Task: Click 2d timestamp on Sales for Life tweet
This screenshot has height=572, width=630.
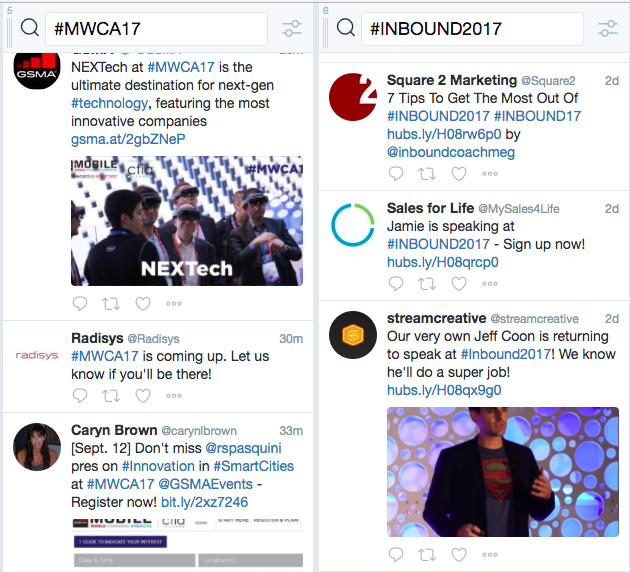Action: tap(612, 208)
